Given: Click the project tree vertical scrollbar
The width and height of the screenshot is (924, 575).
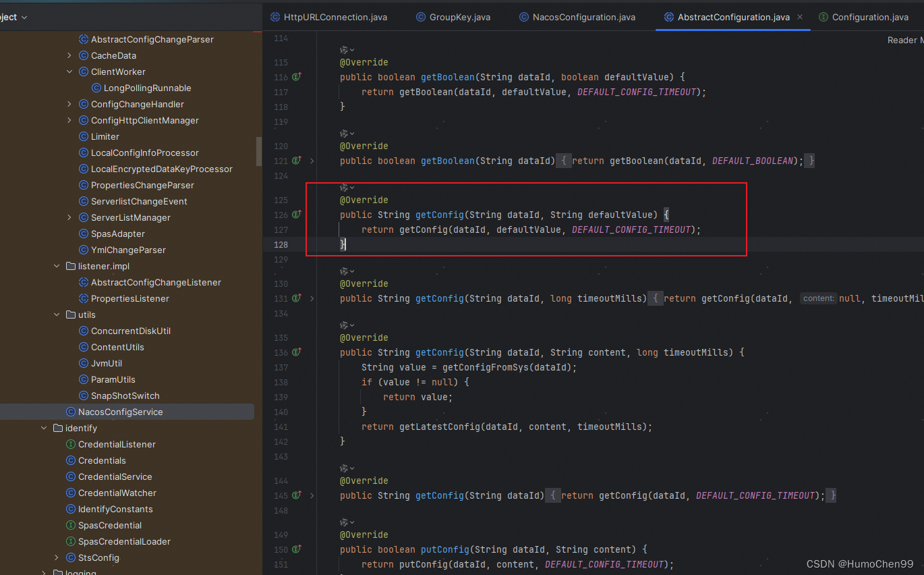Looking at the screenshot, I should click(259, 151).
